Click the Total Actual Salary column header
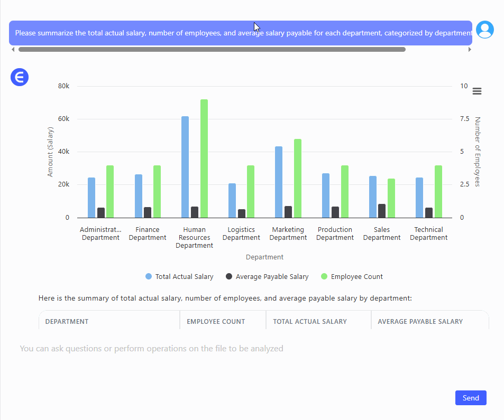Screen dimensions: 504x420 coord(309,321)
